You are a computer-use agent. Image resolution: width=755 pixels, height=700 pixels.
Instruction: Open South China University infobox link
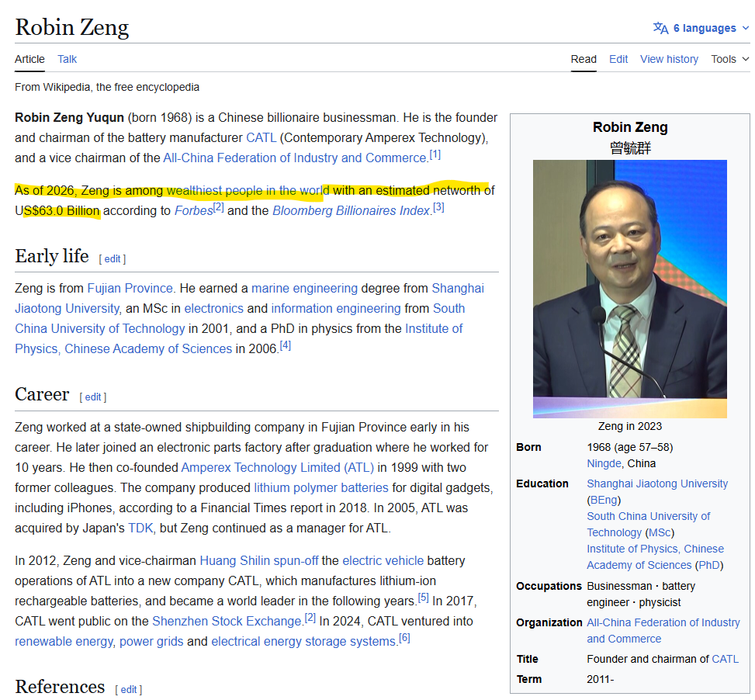click(x=648, y=525)
